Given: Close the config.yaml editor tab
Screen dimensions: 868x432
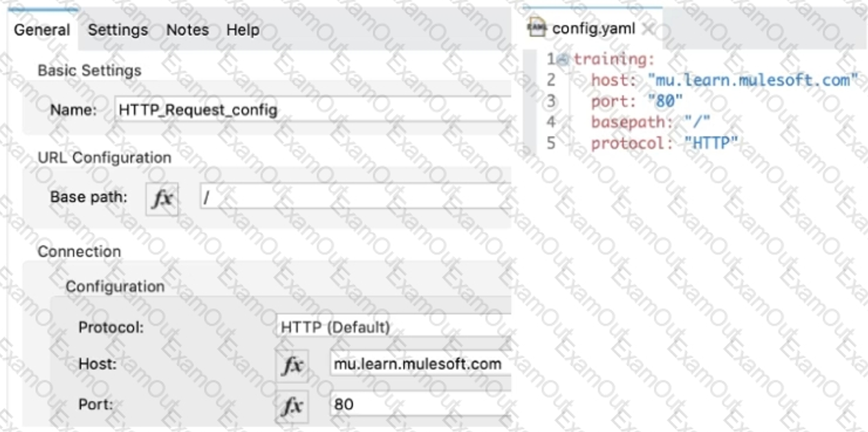Looking at the screenshot, I should tap(648, 29).
